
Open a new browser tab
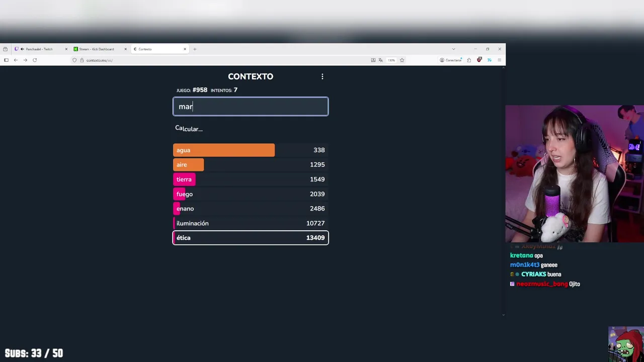point(195,49)
